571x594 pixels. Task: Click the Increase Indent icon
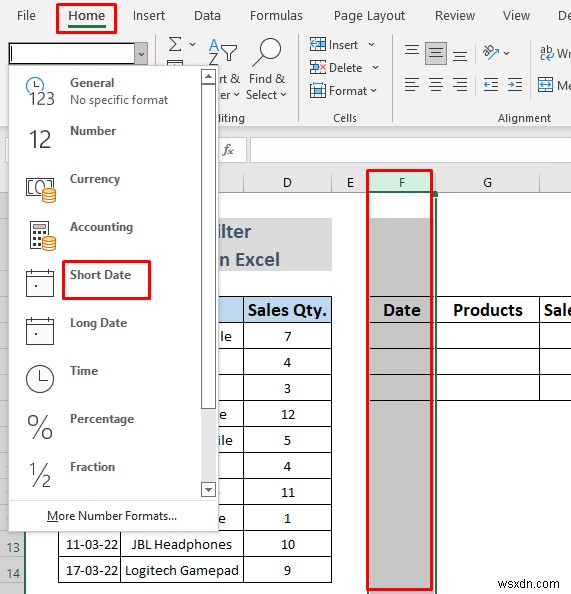(x=515, y=84)
